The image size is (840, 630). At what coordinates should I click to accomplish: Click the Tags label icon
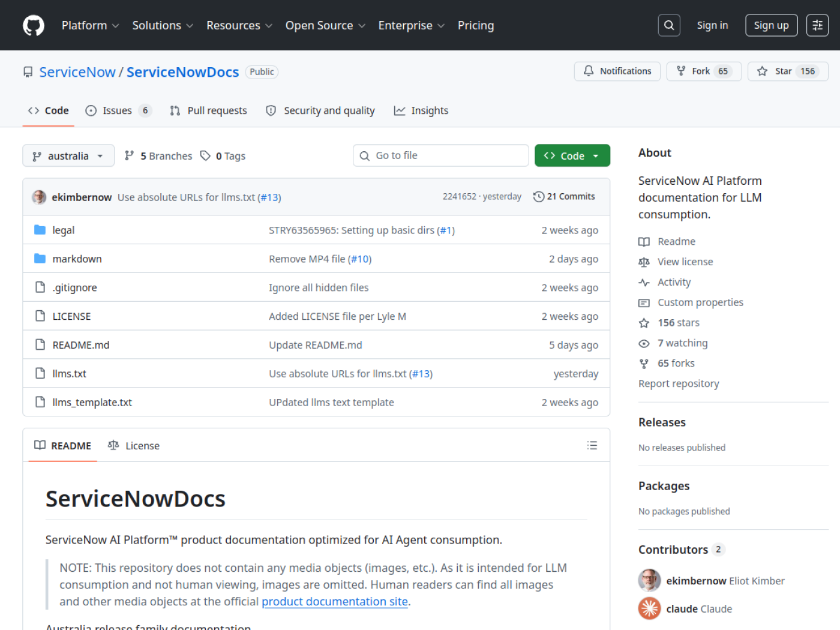[x=205, y=156]
